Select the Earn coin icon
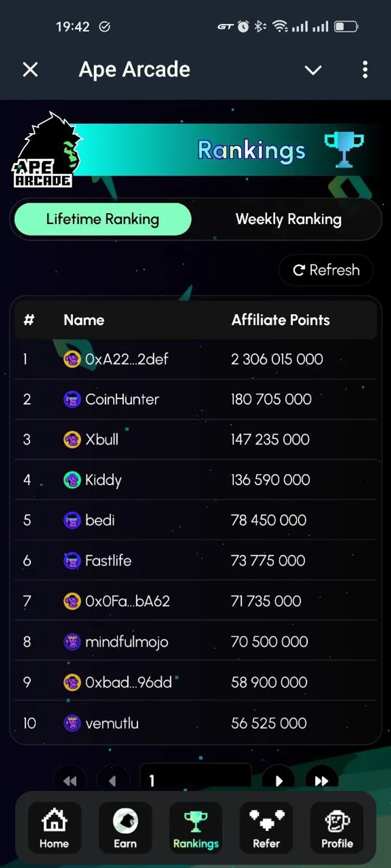The width and height of the screenshot is (391, 868). tap(125, 821)
